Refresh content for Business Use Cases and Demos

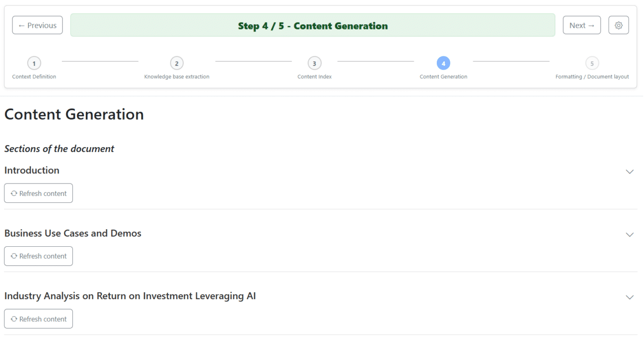[x=38, y=256]
